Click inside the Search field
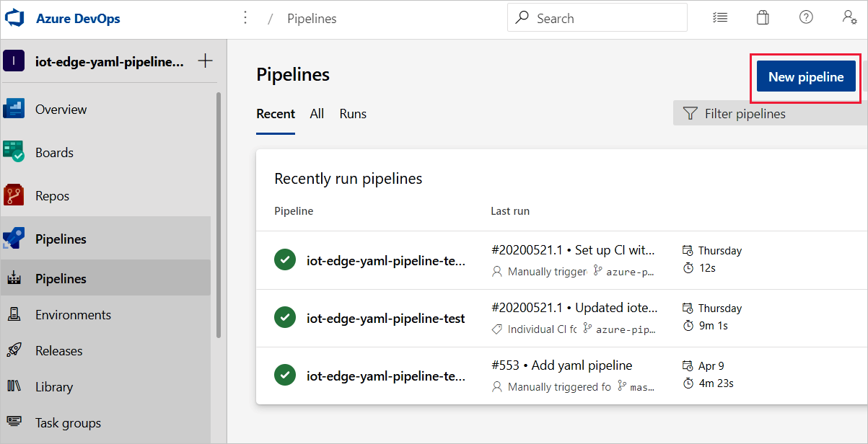 597,17
